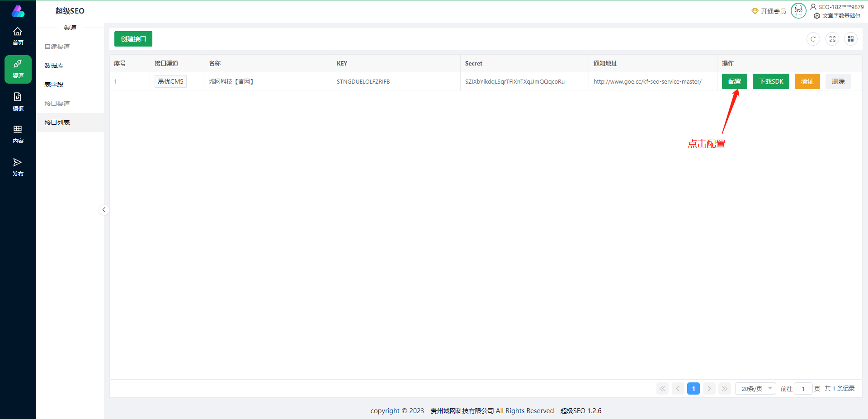Viewport: 868px width, 419px height.
Task: Open the 模板 template sidebar icon
Action: [x=18, y=102]
